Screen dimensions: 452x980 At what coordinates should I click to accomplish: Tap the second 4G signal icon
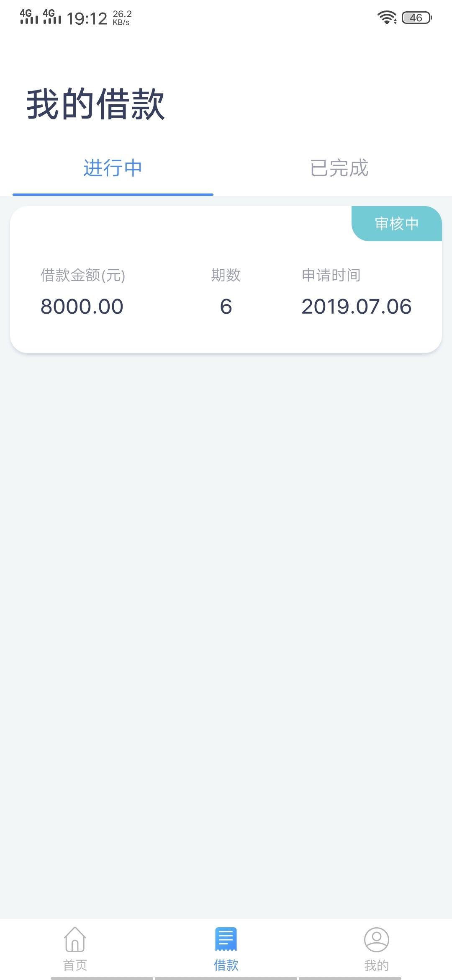(x=52, y=17)
